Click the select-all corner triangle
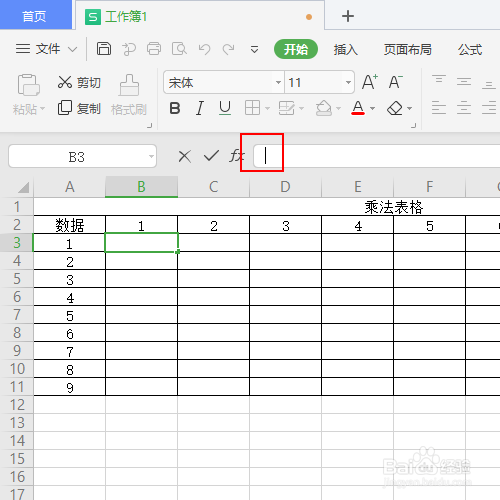 (x=23, y=187)
